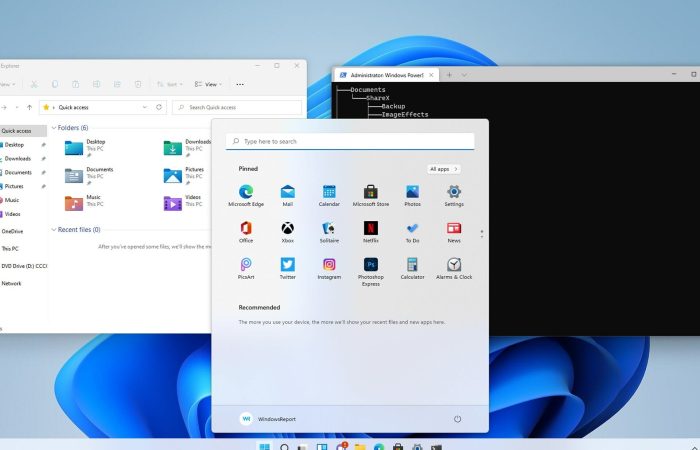Select Videos in the Explorer sidebar
Screen dimensions: 700x450
point(22,214)
